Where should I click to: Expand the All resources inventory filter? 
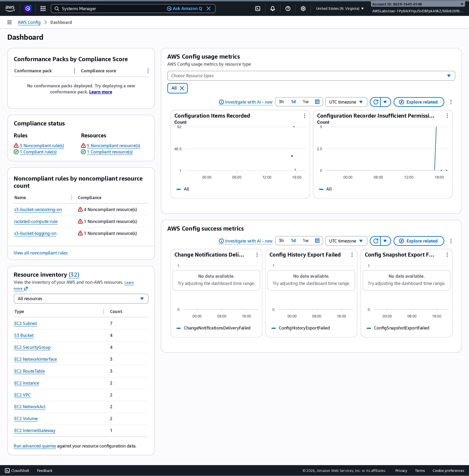click(81, 299)
